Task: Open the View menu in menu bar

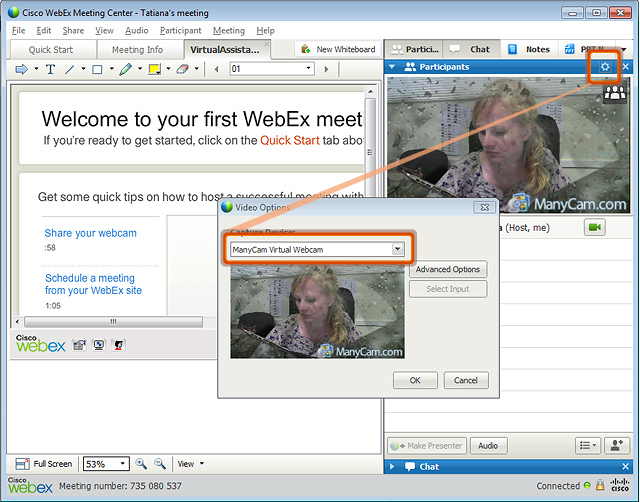Action: pyautogui.click(x=104, y=31)
